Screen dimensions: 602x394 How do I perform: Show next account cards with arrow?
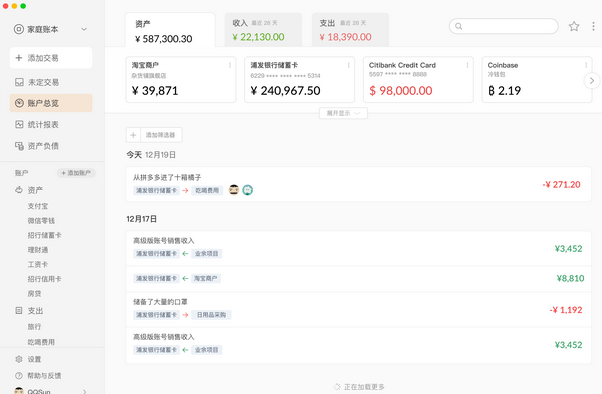pyautogui.click(x=592, y=80)
